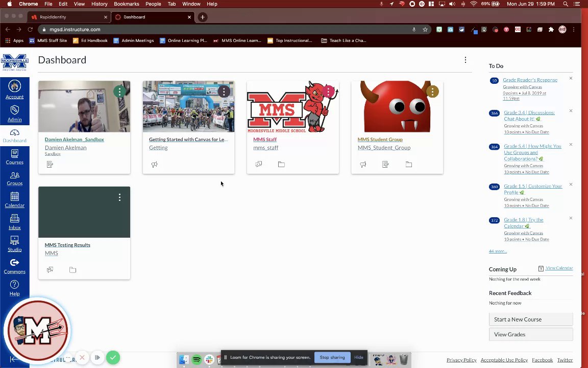The height and width of the screenshot is (368, 588).
Task: Open Spotify from the Dock
Action: [x=197, y=359]
